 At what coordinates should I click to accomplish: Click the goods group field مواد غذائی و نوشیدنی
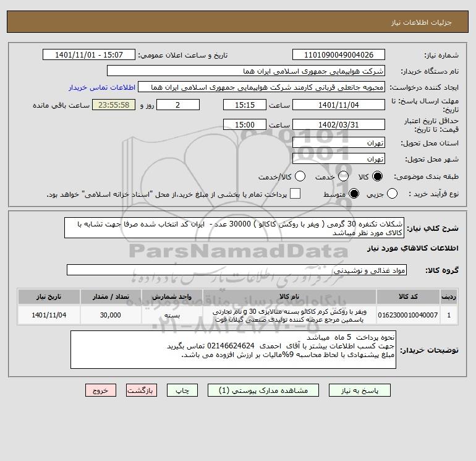[237, 270]
